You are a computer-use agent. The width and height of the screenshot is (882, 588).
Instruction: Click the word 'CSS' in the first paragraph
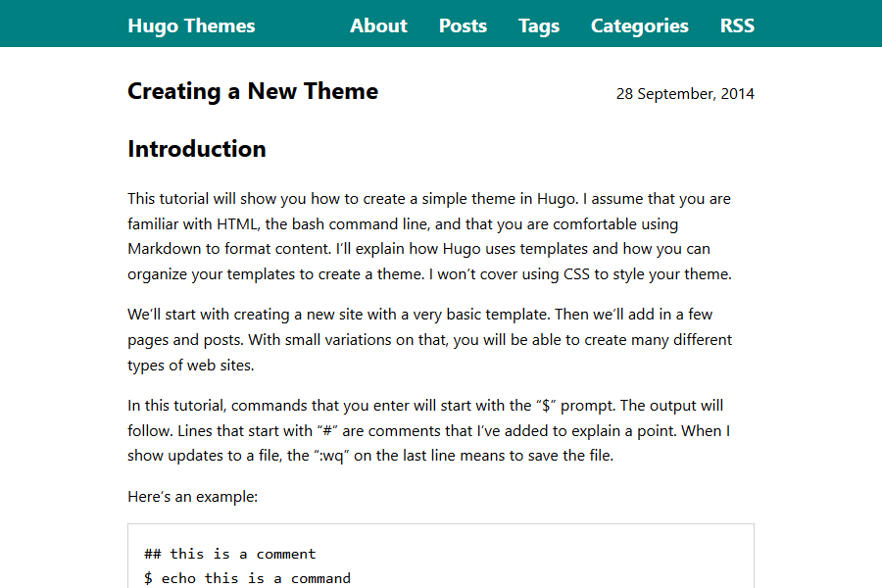pos(576,275)
